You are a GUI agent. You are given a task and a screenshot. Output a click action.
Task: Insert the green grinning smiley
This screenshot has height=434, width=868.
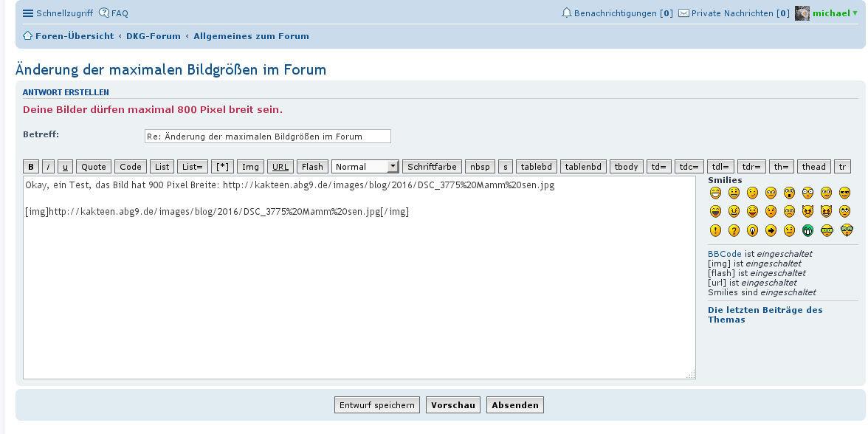[807, 230]
